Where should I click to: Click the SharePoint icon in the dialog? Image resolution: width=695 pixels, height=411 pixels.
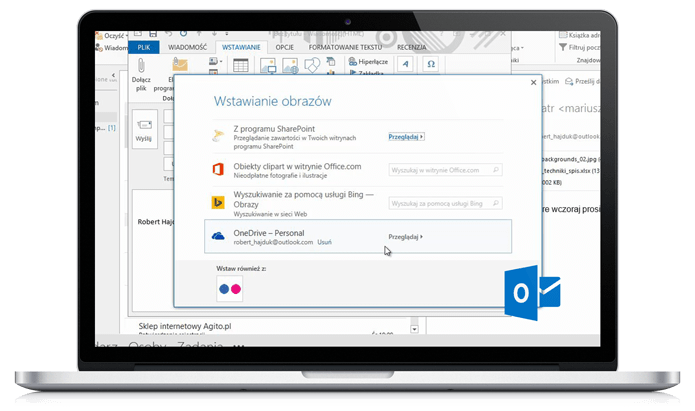tap(217, 135)
